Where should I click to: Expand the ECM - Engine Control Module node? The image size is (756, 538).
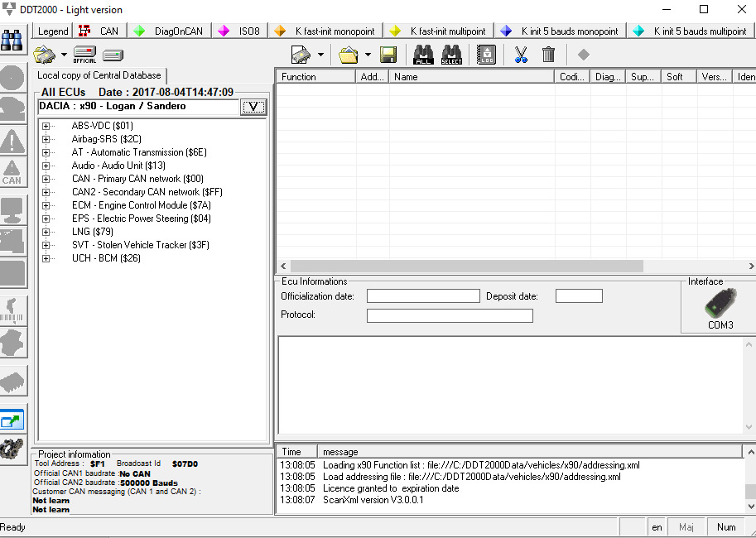(46, 205)
